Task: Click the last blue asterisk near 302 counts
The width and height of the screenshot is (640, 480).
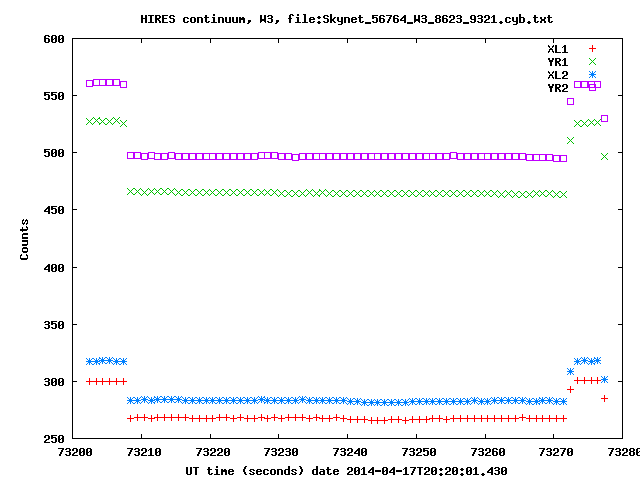Action: (604, 380)
